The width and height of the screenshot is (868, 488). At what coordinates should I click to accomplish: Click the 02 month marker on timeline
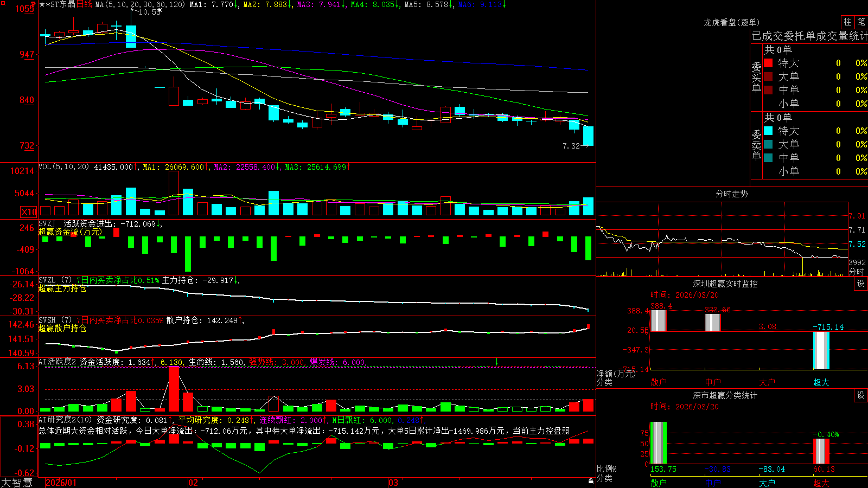coord(193,483)
